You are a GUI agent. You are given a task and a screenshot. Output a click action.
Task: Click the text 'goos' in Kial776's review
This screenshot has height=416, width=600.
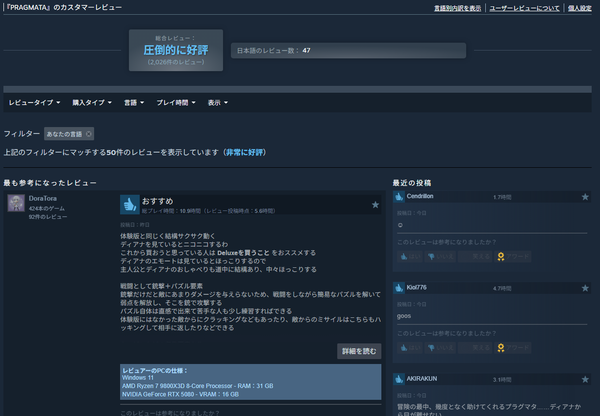404,316
